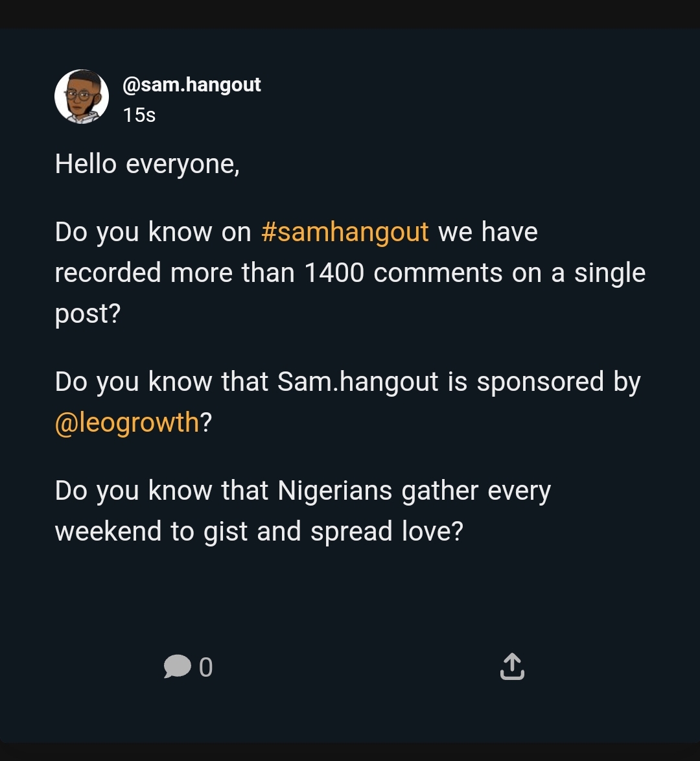Click the "recorded more than" text line
This screenshot has height=761, width=700.
pyautogui.click(x=175, y=272)
